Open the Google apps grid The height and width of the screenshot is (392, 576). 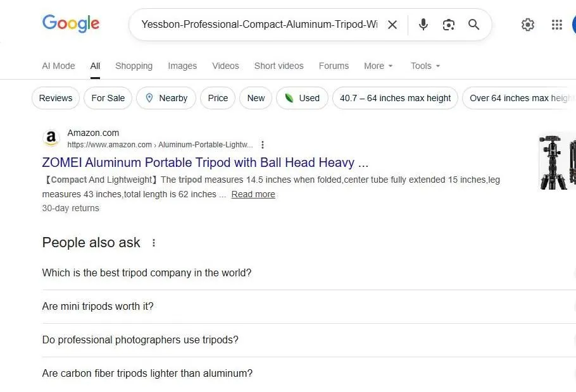tap(557, 25)
